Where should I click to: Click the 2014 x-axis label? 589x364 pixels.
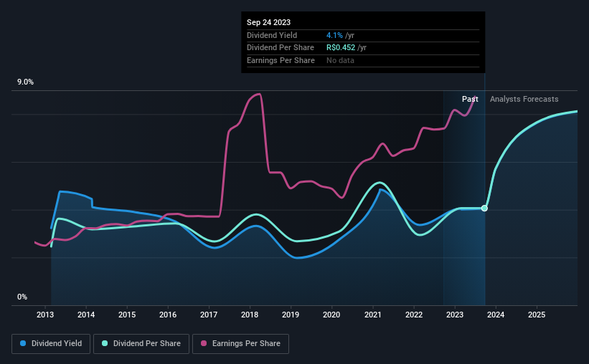coord(86,315)
